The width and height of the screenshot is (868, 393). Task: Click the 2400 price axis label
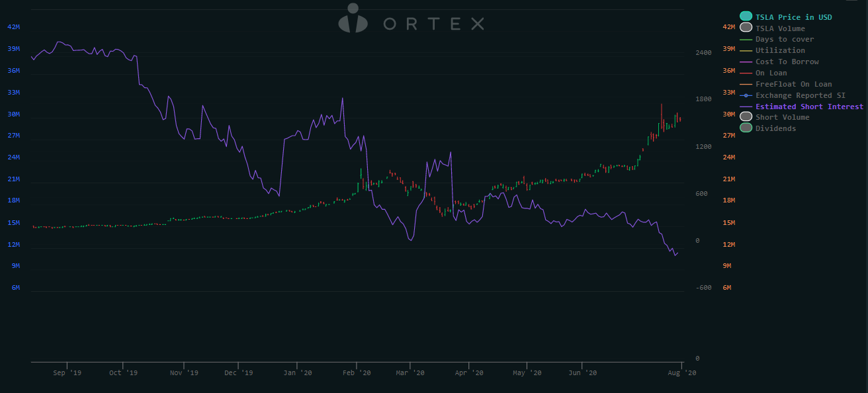tap(703, 52)
